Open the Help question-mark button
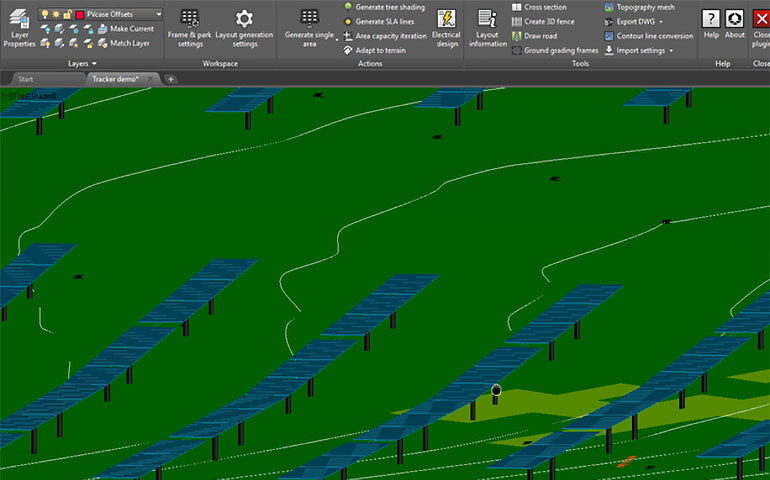The height and width of the screenshot is (480, 770). [x=711, y=24]
